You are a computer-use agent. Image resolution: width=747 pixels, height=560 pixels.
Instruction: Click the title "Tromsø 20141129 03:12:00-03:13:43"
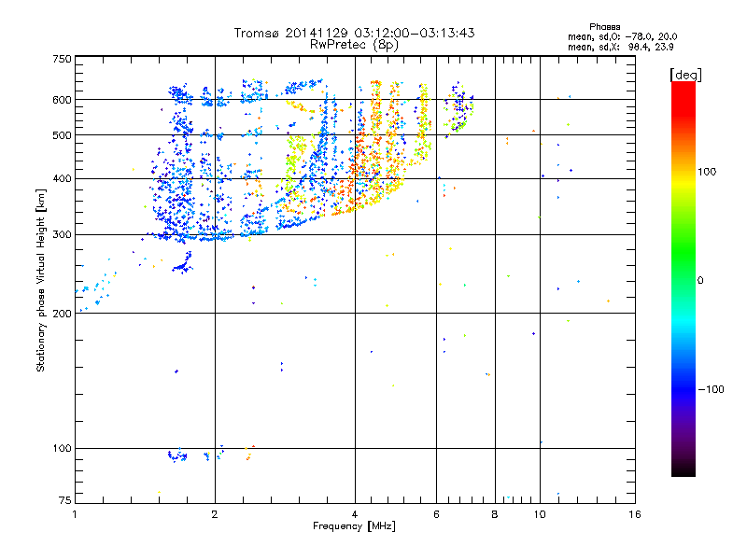pyautogui.click(x=354, y=33)
